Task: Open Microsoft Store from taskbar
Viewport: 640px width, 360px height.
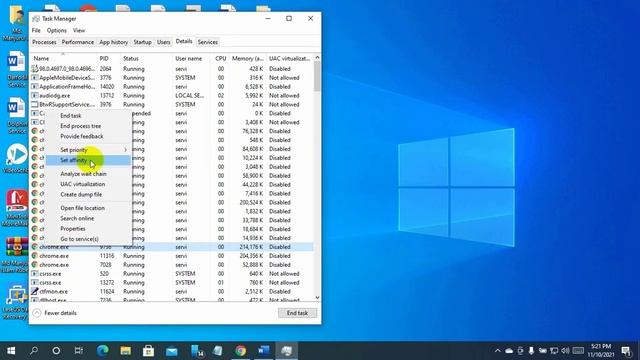Action: (x=149, y=351)
